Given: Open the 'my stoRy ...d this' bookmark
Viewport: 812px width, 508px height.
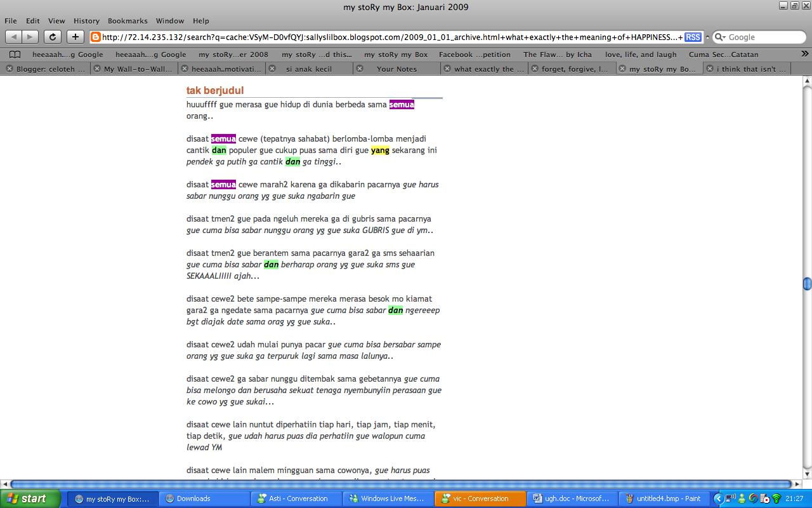Looking at the screenshot, I should tap(317, 55).
